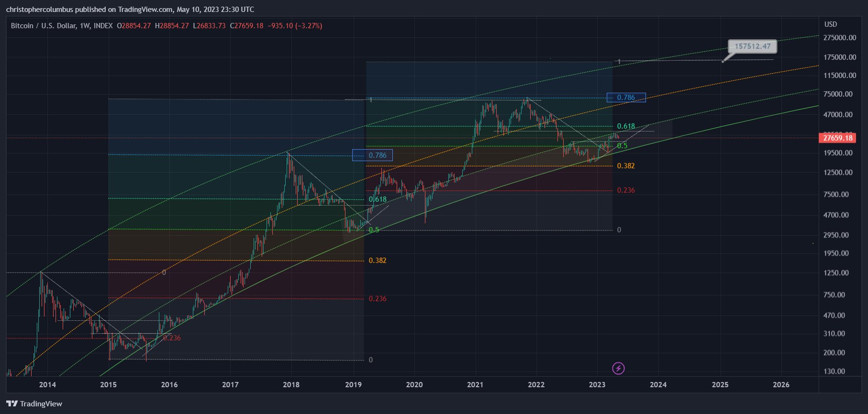Click the 2024 label on time axis
The image size is (868, 414).
[658, 385]
